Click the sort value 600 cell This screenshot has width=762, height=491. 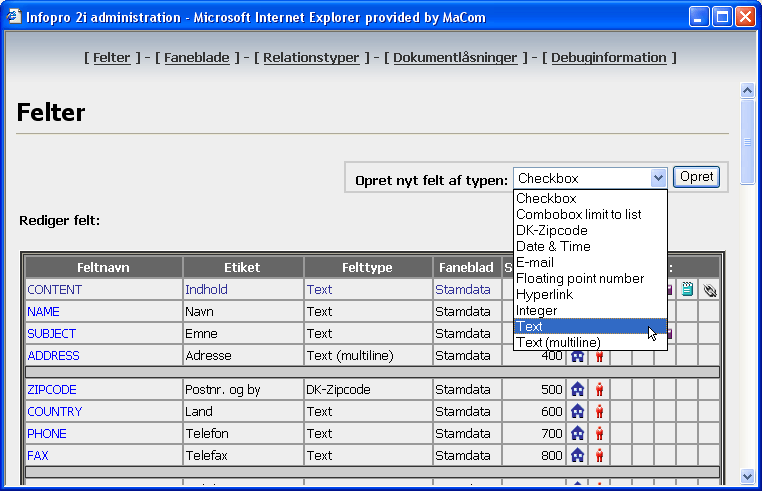[x=534, y=411]
